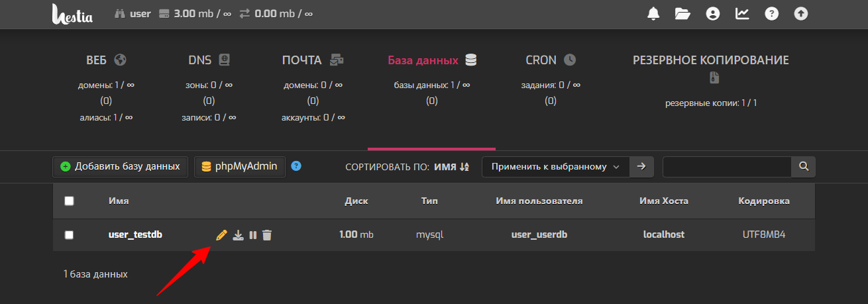Click the upload arrow icon in header
The height and width of the screenshot is (304, 868).
pos(801,13)
